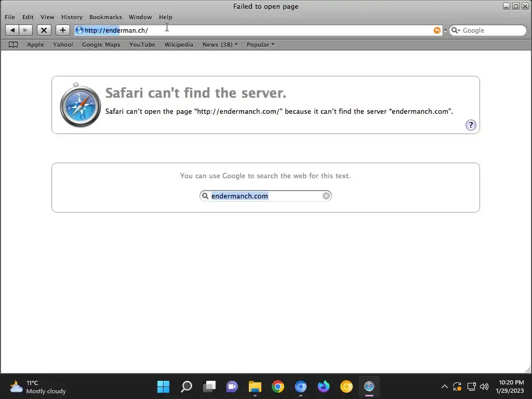Screen dimensions: 532x399
Task: Click the orange SnapBack icon in address bar
Action: 437,30
